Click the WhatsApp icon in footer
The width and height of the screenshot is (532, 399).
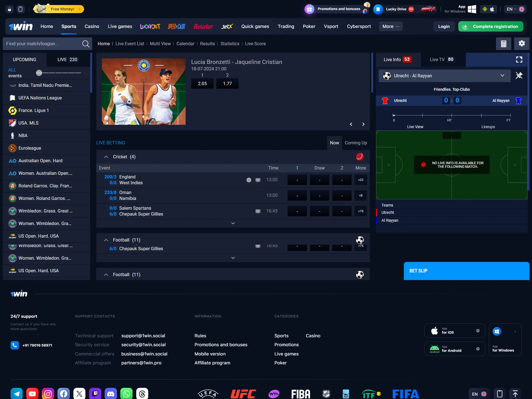click(127, 393)
